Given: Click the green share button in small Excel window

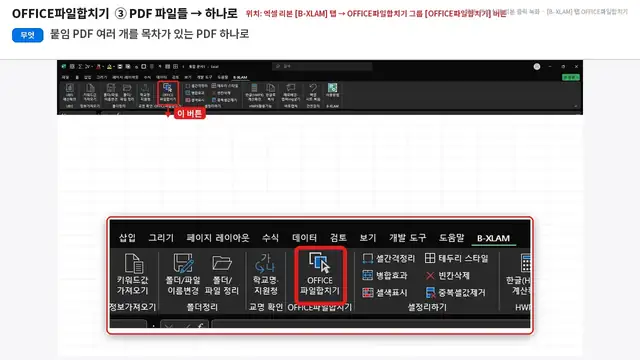Looking at the screenshot, I should pyautogui.click(x=571, y=77).
